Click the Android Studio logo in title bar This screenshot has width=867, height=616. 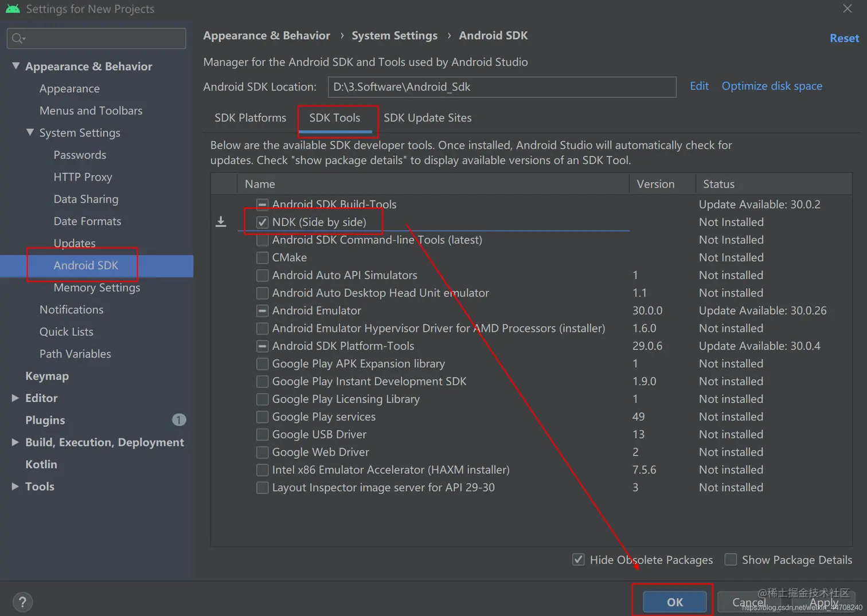click(13, 9)
